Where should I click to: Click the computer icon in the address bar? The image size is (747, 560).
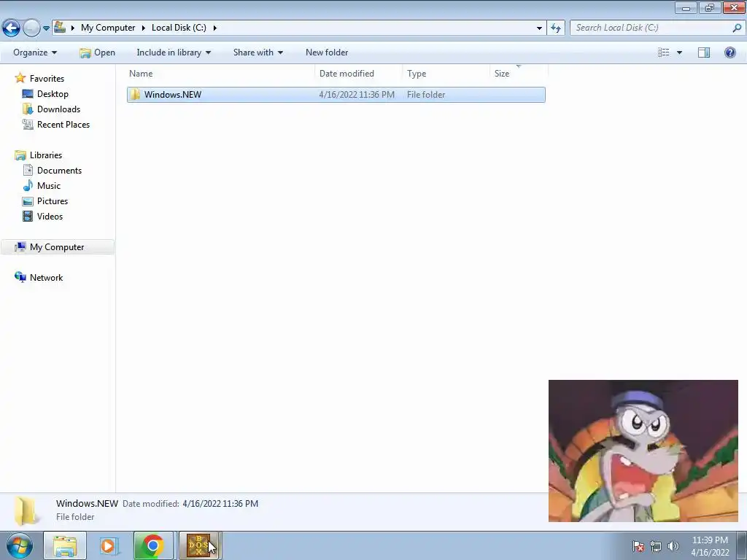click(x=60, y=27)
